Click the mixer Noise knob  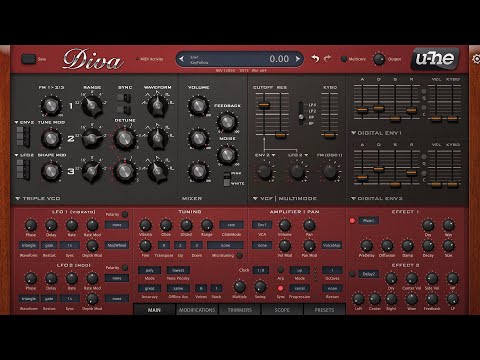pyautogui.click(x=227, y=154)
